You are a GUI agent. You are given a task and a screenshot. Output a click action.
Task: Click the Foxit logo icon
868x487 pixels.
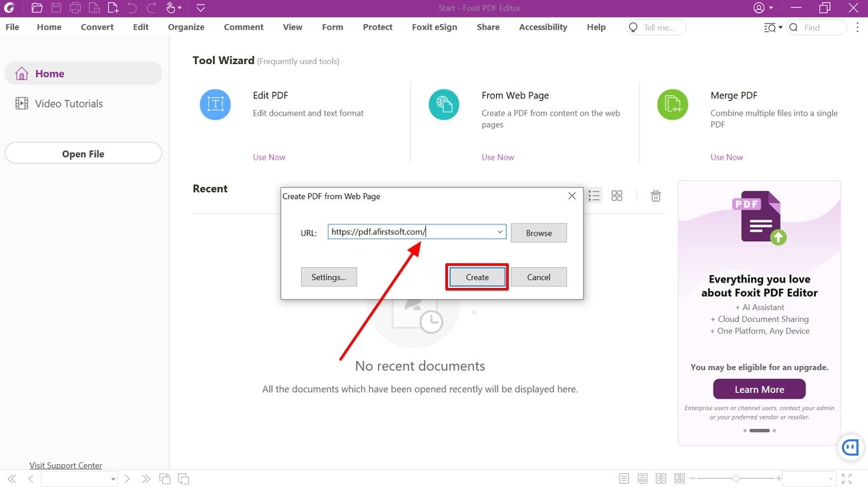[x=9, y=8]
